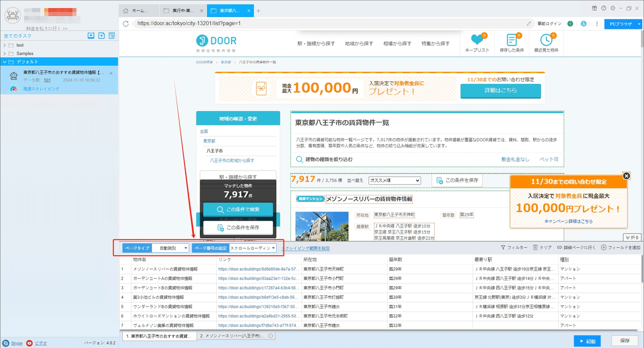The height and width of the screenshot is (348, 644).
Task: Click the 地域から探す nav menu item
Action: [359, 44]
